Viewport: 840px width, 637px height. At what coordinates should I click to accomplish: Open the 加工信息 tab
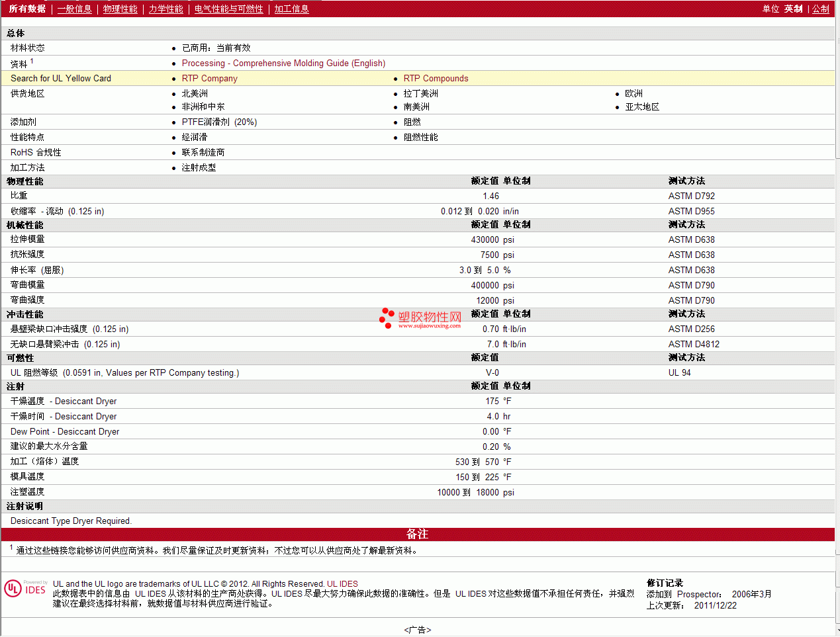[291, 9]
